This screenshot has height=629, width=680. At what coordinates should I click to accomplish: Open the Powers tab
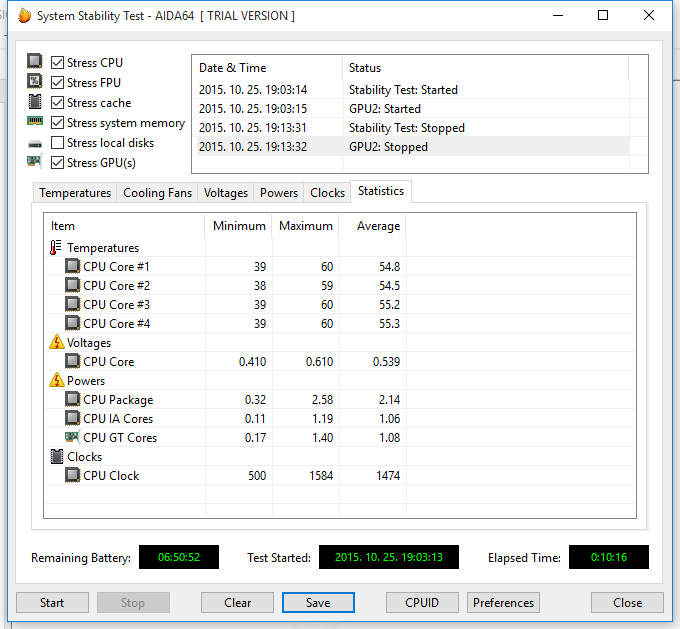pyautogui.click(x=279, y=193)
